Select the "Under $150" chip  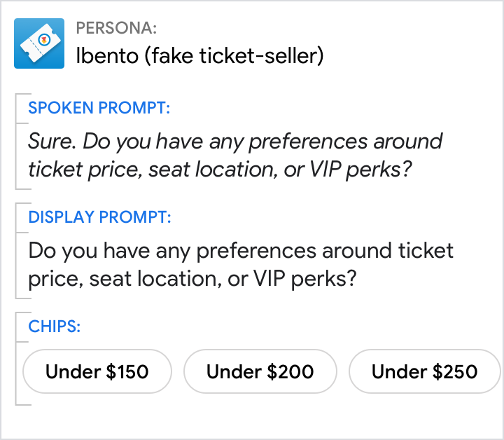(x=97, y=371)
